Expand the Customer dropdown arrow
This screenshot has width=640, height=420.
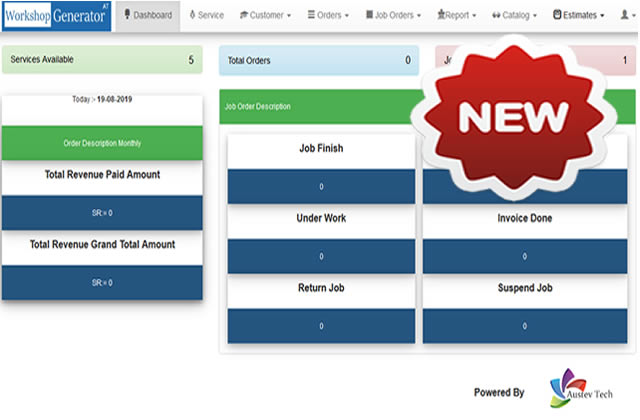point(289,17)
